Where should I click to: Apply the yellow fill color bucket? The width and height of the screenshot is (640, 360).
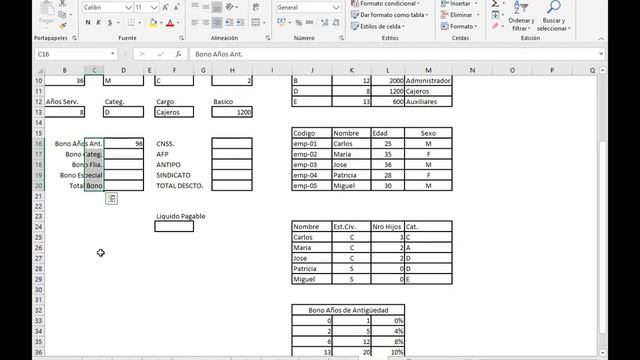pos(153,23)
